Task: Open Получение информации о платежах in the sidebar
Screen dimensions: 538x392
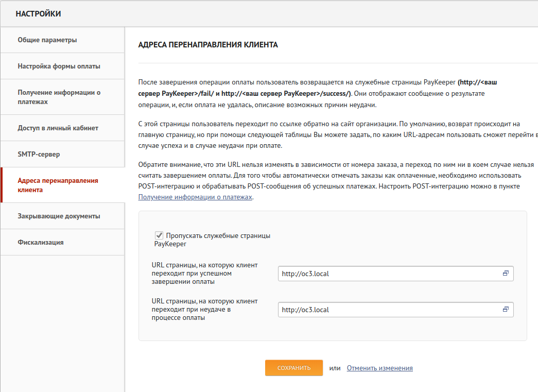Action: (x=59, y=97)
